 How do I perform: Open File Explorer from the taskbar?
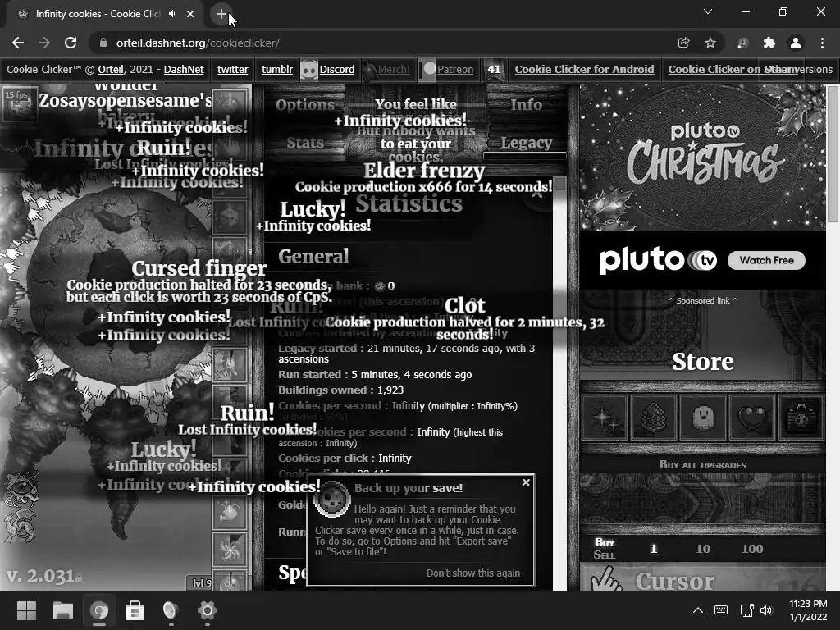pyautogui.click(x=62, y=610)
